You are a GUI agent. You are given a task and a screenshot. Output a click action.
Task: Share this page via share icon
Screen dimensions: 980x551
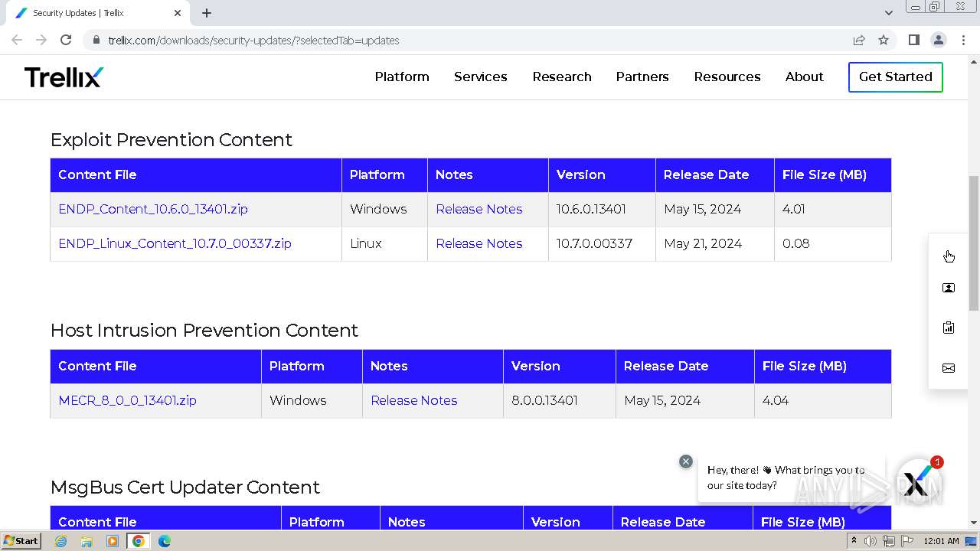point(859,40)
